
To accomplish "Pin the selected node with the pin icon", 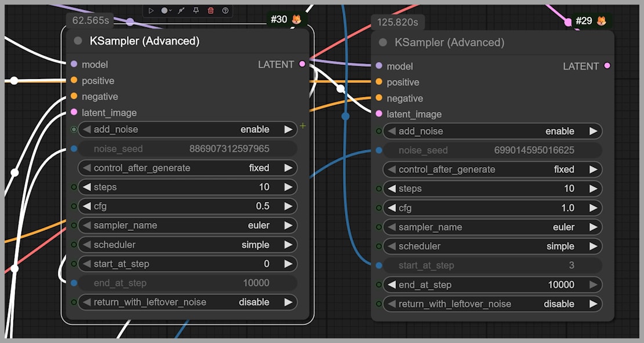I will pos(196,10).
